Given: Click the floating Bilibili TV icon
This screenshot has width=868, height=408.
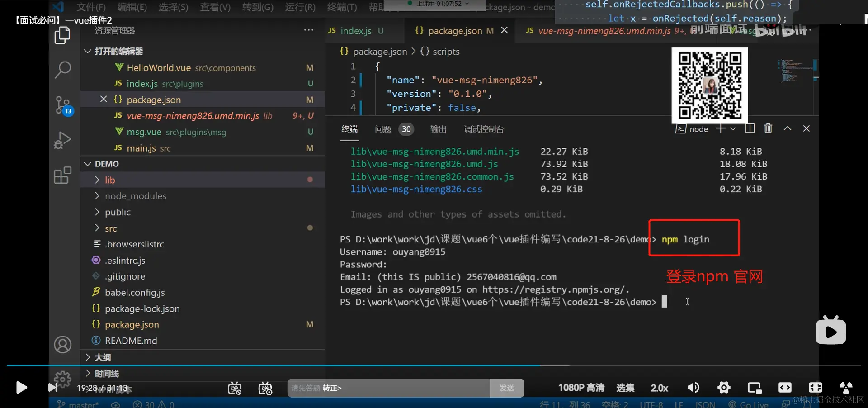Looking at the screenshot, I should click(x=831, y=330).
